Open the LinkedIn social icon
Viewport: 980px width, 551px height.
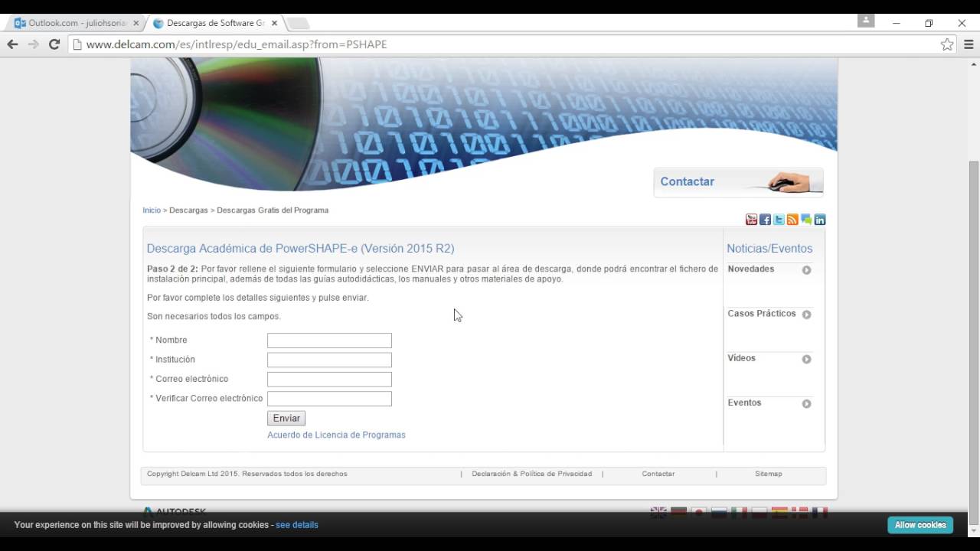[x=820, y=220]
